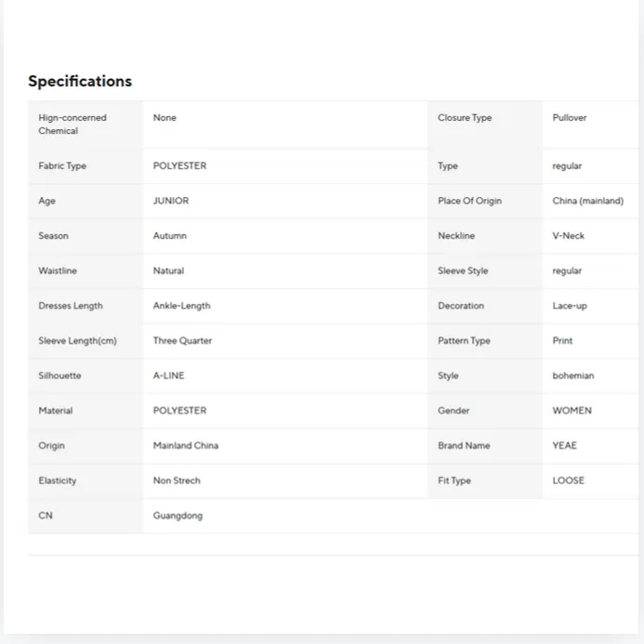
Task: Select the Three Quarter sleeve length value
Action: click(182, 340)
